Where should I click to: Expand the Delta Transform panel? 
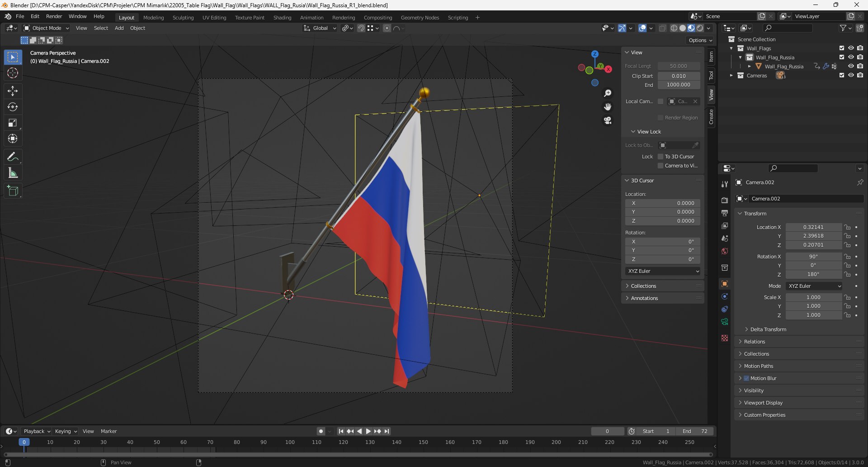[x=768, y=329]
